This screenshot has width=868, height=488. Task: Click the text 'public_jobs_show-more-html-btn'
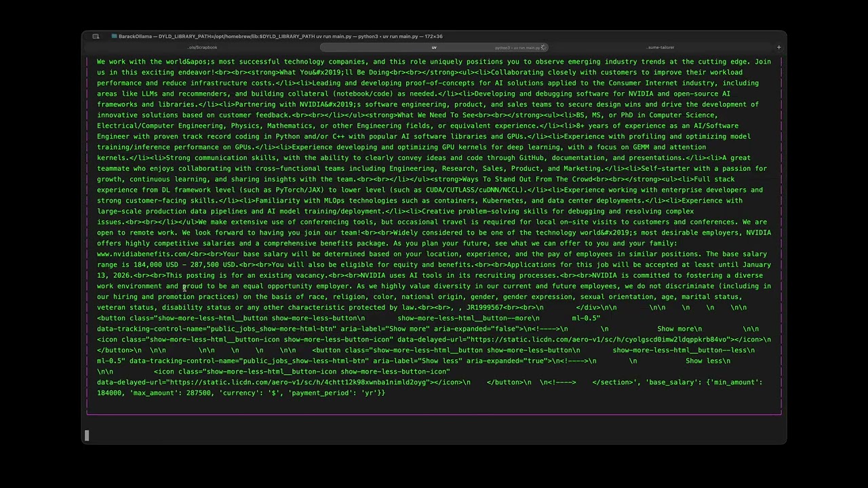(273, 329)
